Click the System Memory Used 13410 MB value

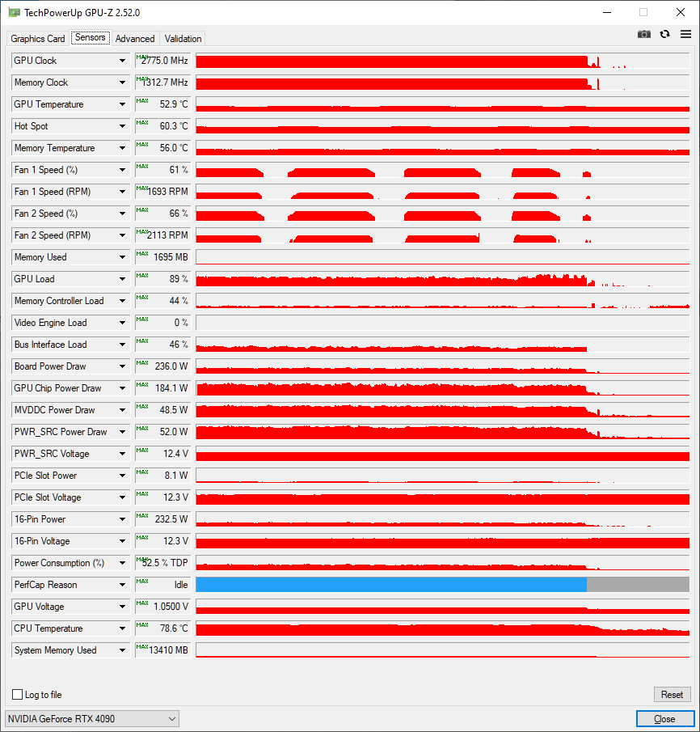pyautogui.click(x=162, y=650)
